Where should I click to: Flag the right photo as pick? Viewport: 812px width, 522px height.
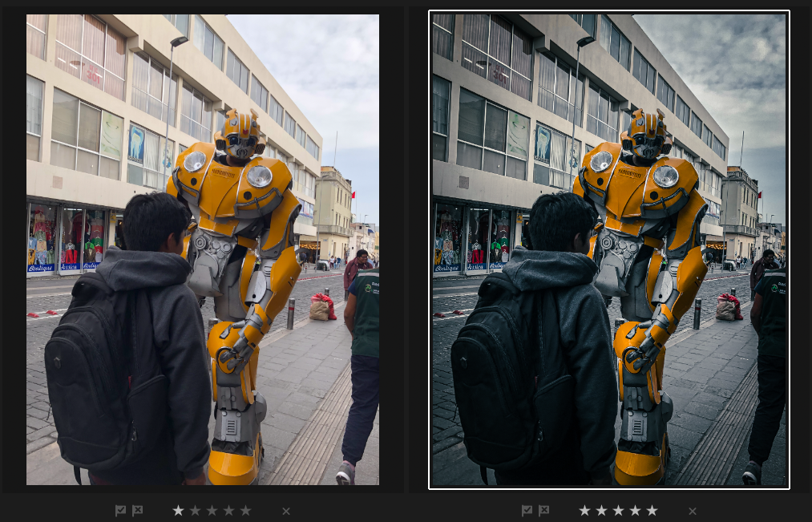pos(527,511)
